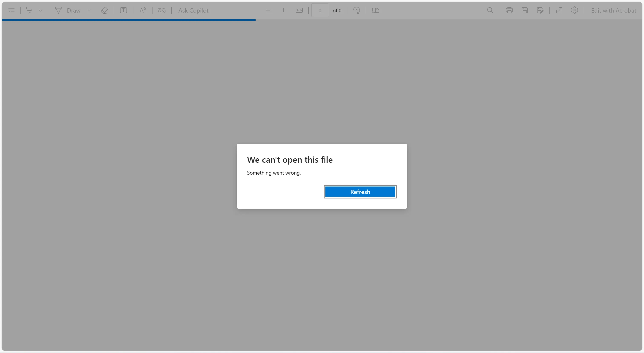Image resolution: width=644 pixels, height=353 pixels.
Task: Toggle the Page view icon
Action: click(x=375, y=10)
